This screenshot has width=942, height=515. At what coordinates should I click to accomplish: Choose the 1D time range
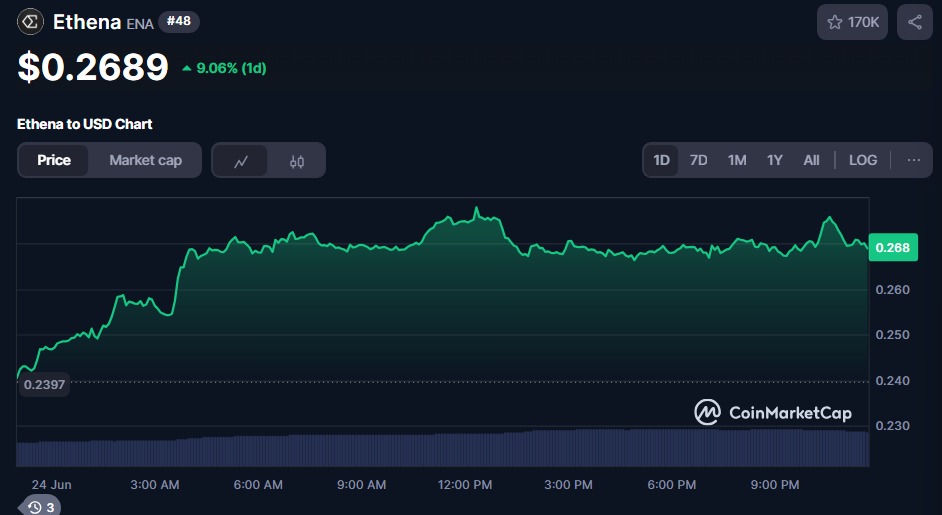point(661,160)
